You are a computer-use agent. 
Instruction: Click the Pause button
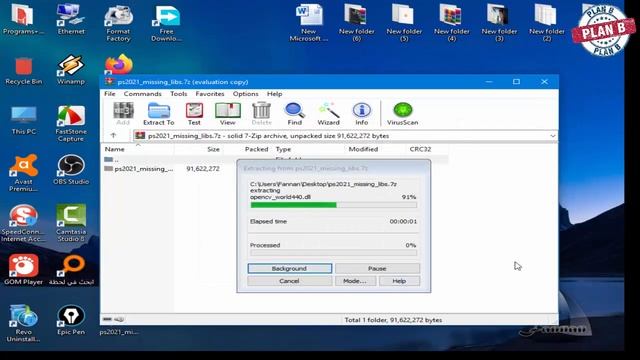[x=377, y=268]
